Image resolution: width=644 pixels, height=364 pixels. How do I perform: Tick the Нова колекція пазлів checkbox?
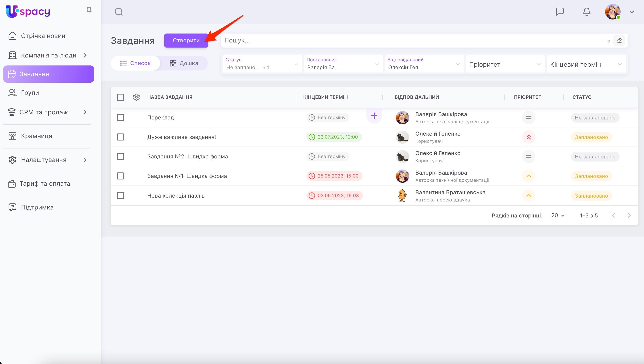coord(120,195)
